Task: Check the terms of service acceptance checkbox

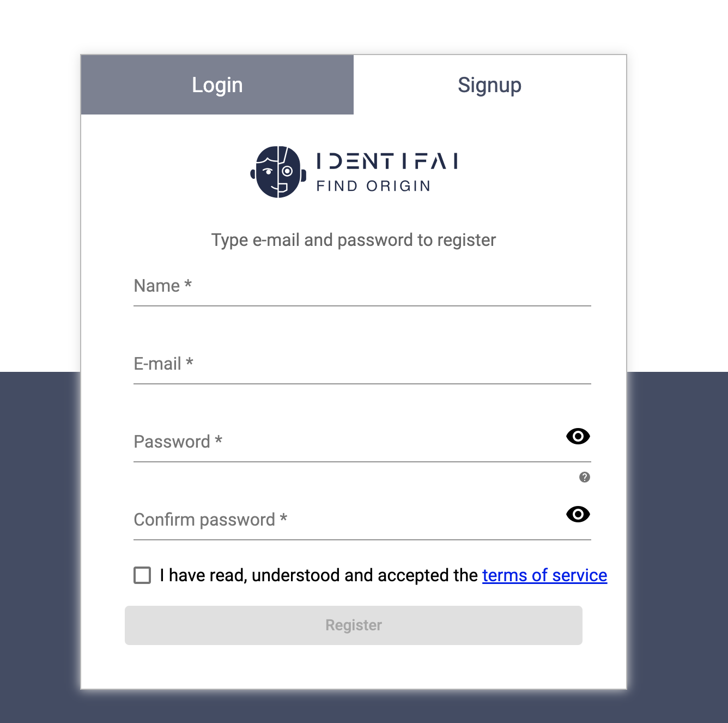Action: pos(141,575)
